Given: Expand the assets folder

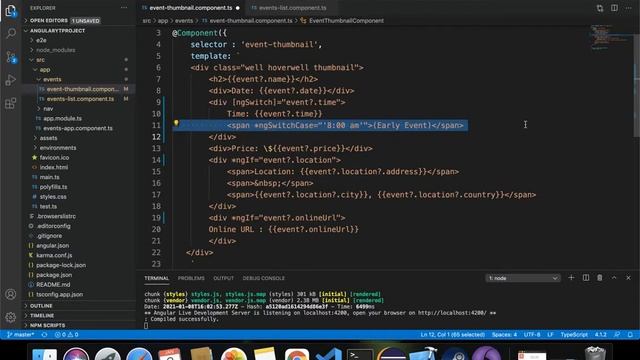Looking at the screenshot, I should (x=48, y=138).
